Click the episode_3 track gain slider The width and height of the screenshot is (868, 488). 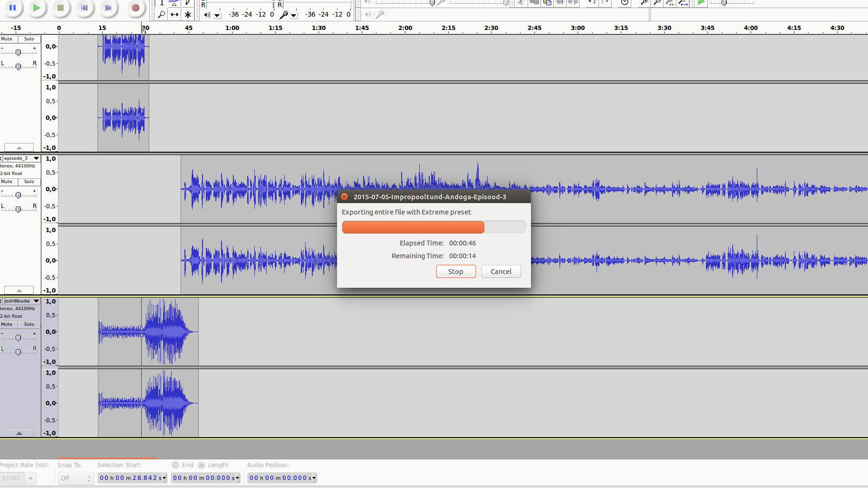pos(18,195)
